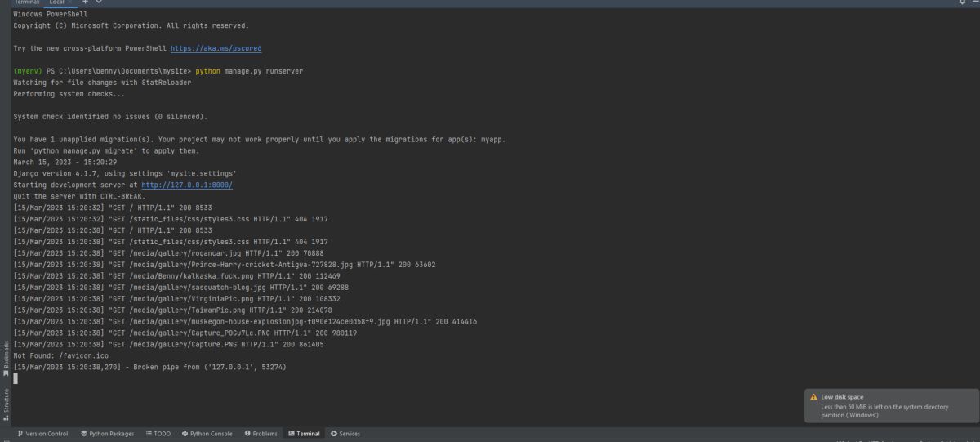Click the 'Quit the server with CTRL-BREAK' line
Screen dimensions: 980x442
pos(79,196)
